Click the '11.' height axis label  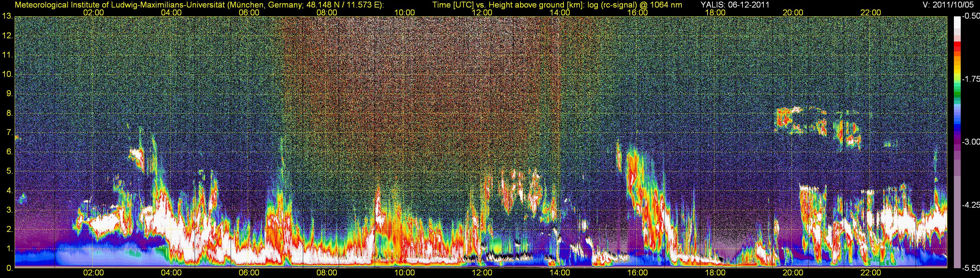(x=8, y=55)
